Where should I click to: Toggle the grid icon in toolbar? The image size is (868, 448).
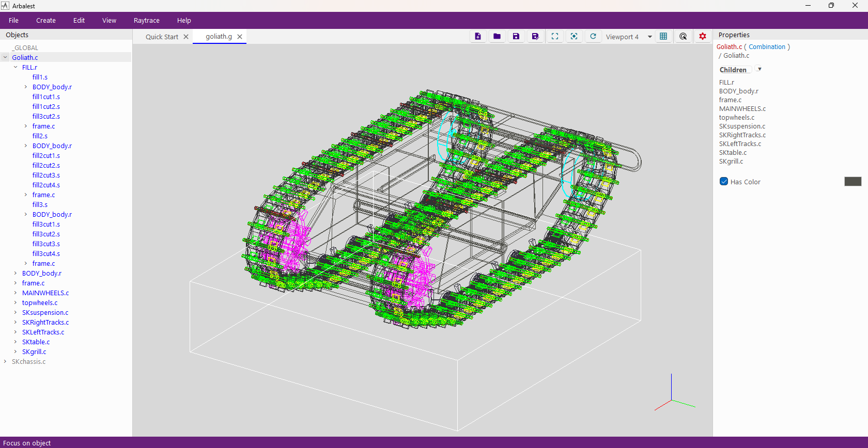tap(663, 37)
